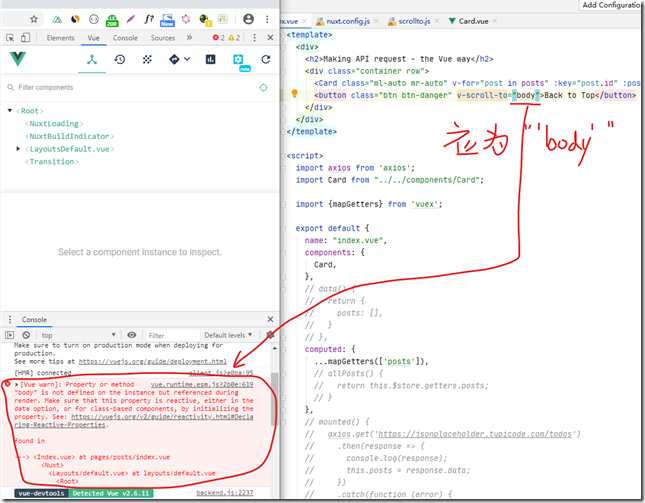Open the Performance chart icon
645x503 pixels.
point(211,60)
